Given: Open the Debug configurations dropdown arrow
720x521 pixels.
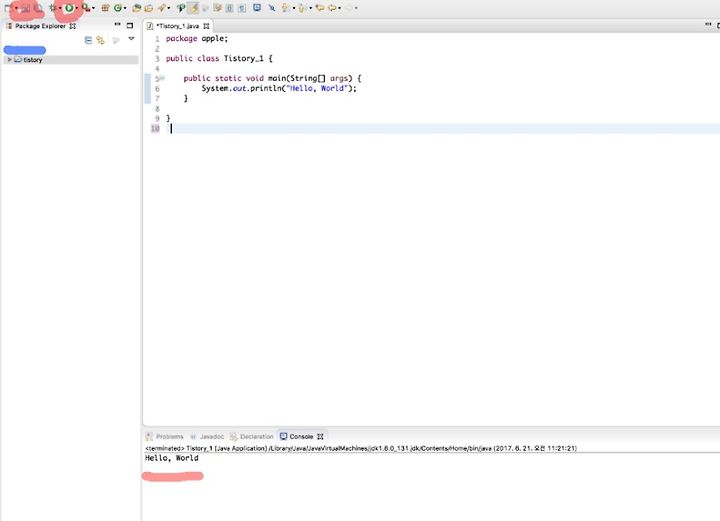Looking at the screenshot, I should (x=59, y=8).
